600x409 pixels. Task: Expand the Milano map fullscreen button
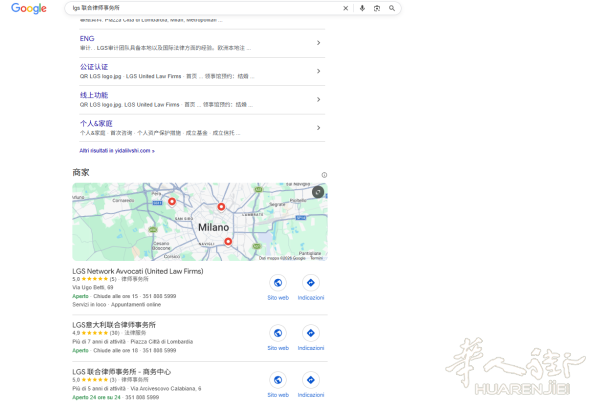tap(318, 192)
